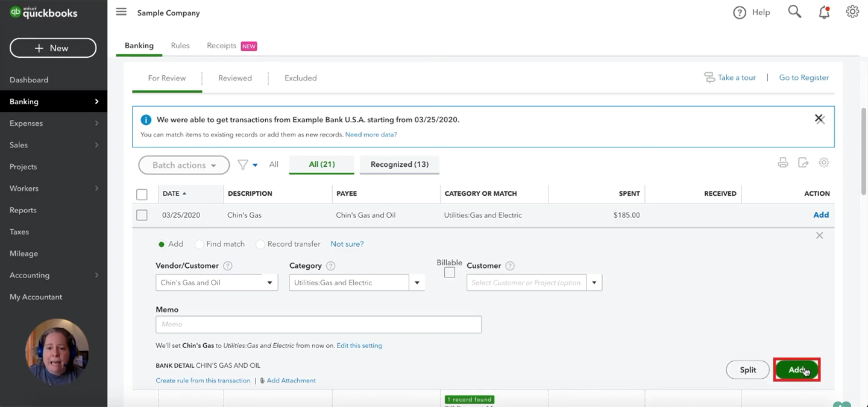The height and width of the screenshot is (407, 868).
Task: Open the filter funnel icon
Action: [243, 164]
